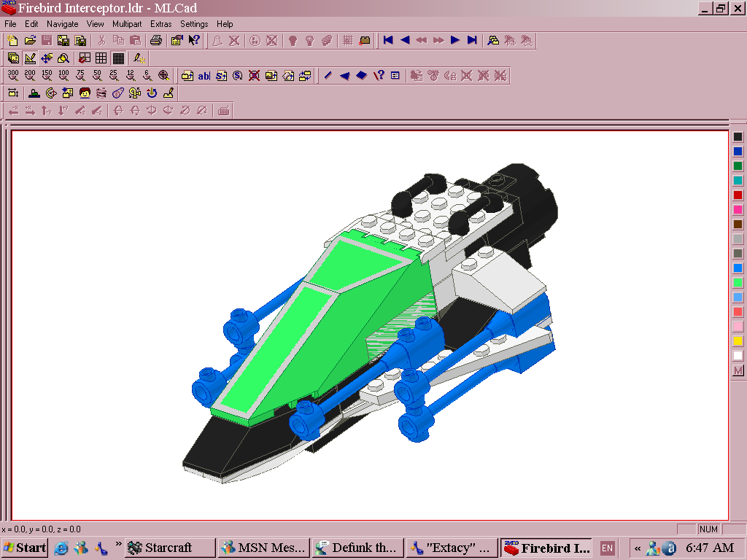This screenshot has height=560, width=747.
Task: Open the Multipart menu
Action: [127, 23]
